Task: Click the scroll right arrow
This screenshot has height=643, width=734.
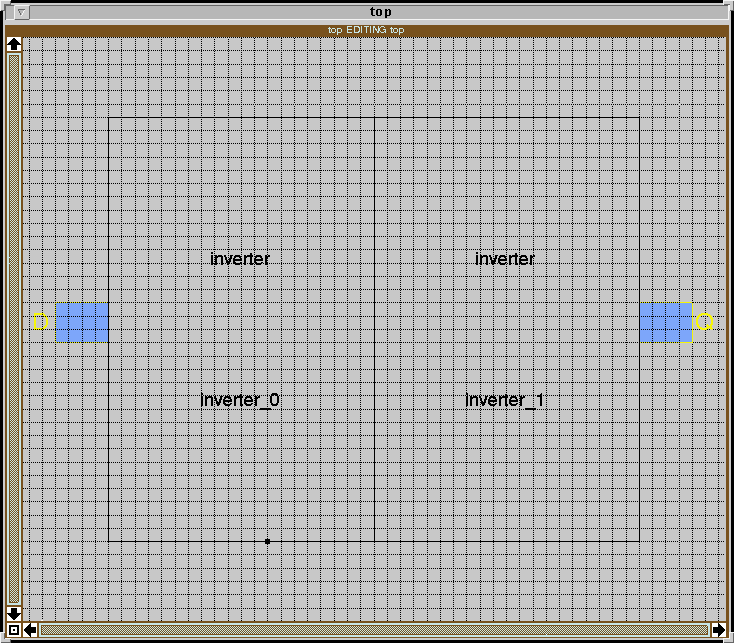Action: (719, 630)
